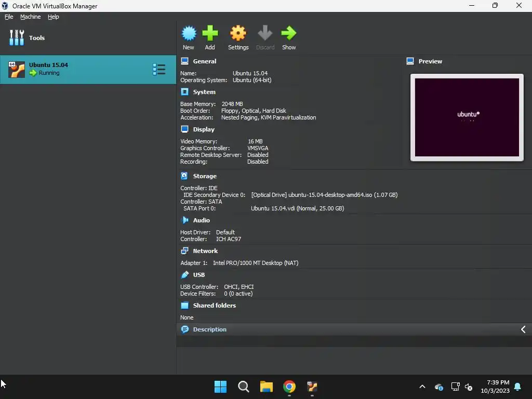Screen dimensions: 532x399
Task: Click the USB section heading
Action: point(199,275)
